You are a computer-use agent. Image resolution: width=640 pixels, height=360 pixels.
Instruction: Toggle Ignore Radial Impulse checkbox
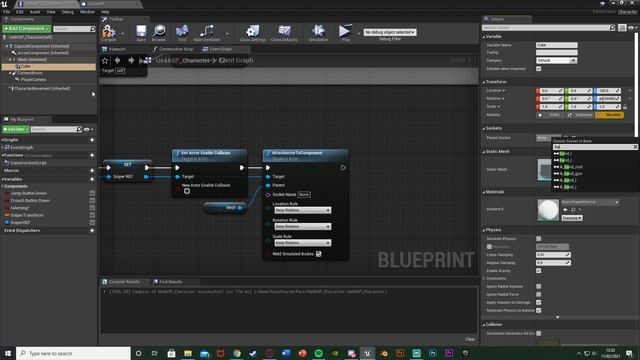(538, 287)
